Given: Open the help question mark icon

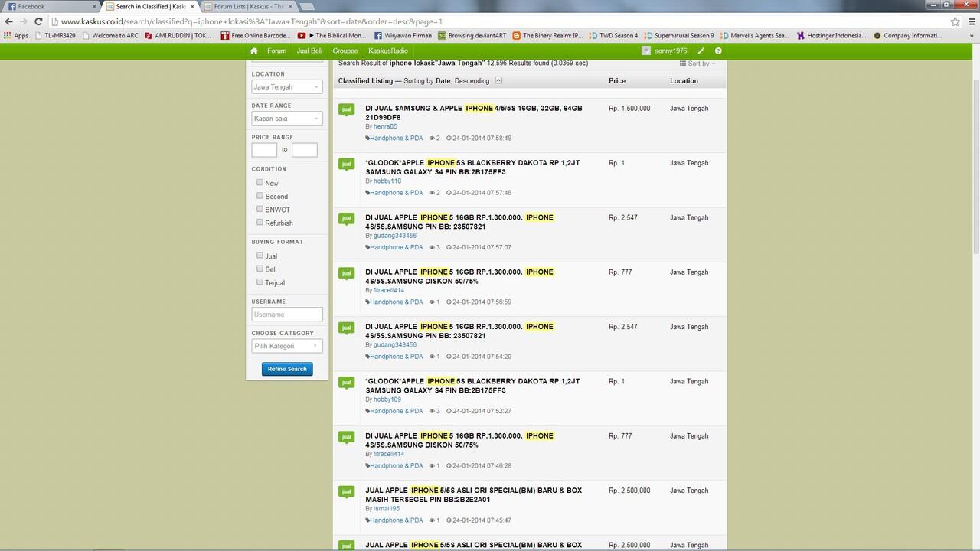Looking at the screenshot, I should point(718,51).
